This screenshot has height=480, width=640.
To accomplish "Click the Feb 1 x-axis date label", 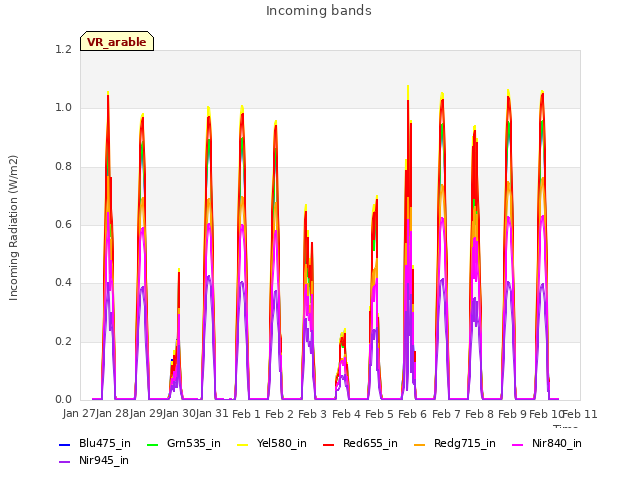I will 246,414.
